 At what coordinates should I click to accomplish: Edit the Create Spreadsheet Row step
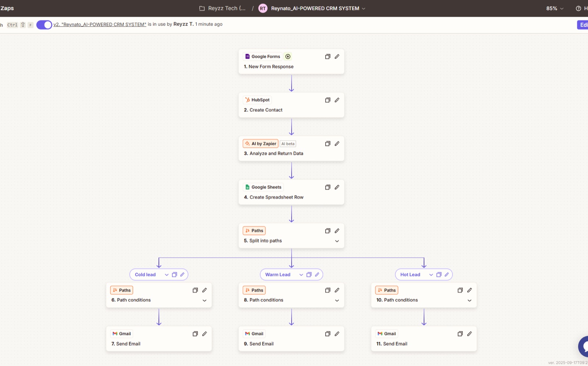pyautogui.click(x=337, y=187)
